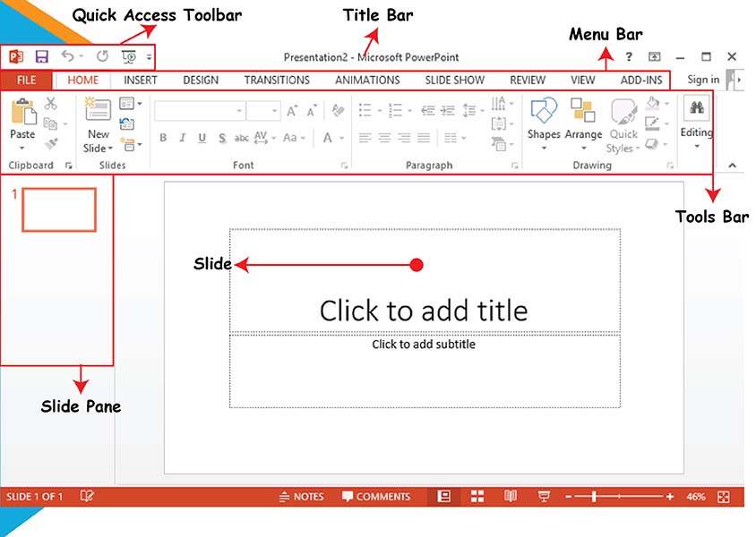756x537 pixels.
Task: Toggle Center paragraph alignment
Action: [x=385, y=138]
